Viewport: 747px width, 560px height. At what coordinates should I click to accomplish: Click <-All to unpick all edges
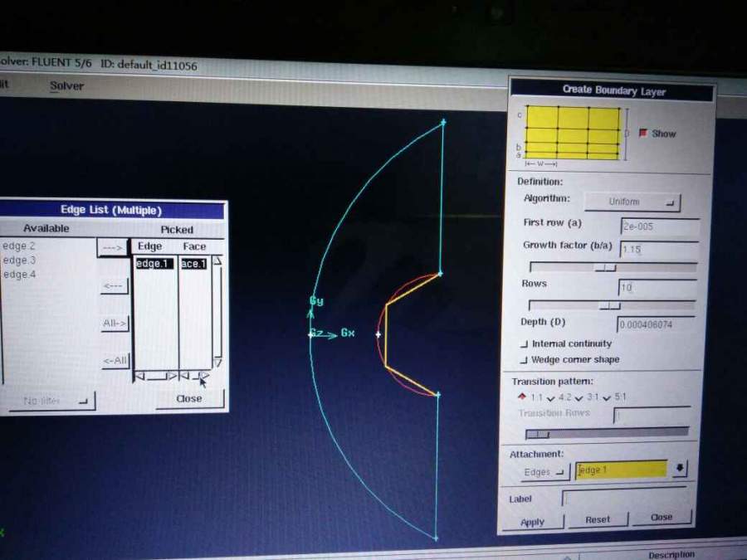[115, 361]
